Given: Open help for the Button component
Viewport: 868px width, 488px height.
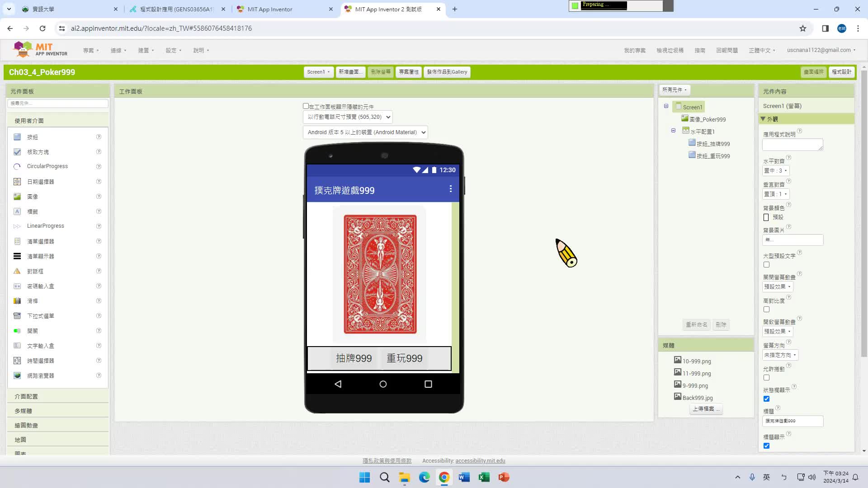Looking at the screenshot, I should (99, 137).
